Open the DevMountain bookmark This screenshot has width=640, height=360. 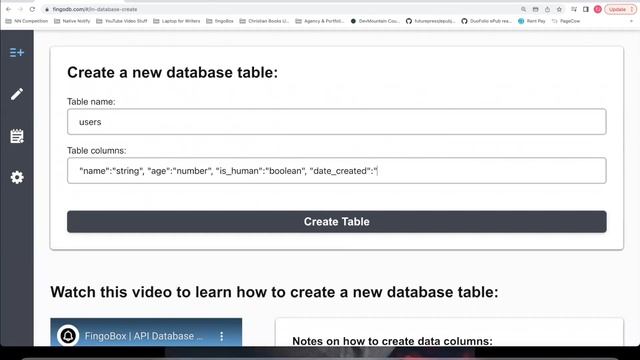[x=375, y=21]
